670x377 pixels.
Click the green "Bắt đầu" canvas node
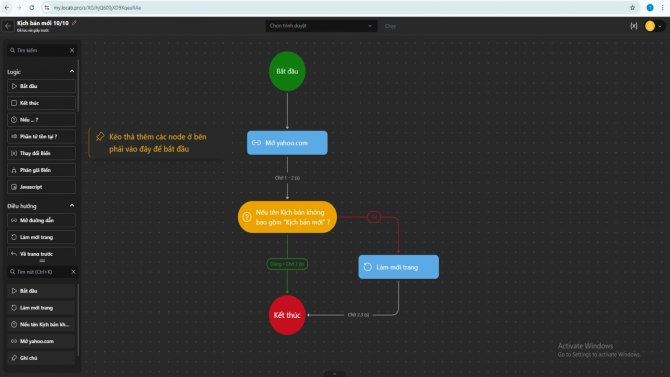click(287, 71)
